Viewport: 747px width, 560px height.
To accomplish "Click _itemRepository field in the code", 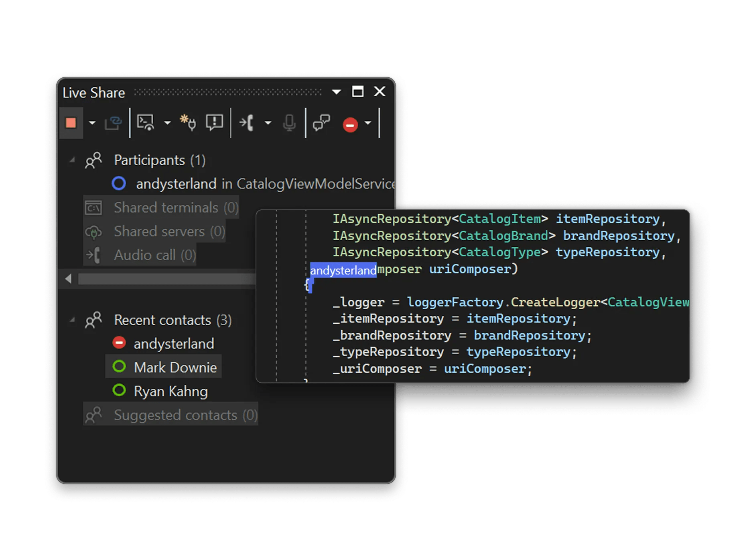I will tap(388, 319).
